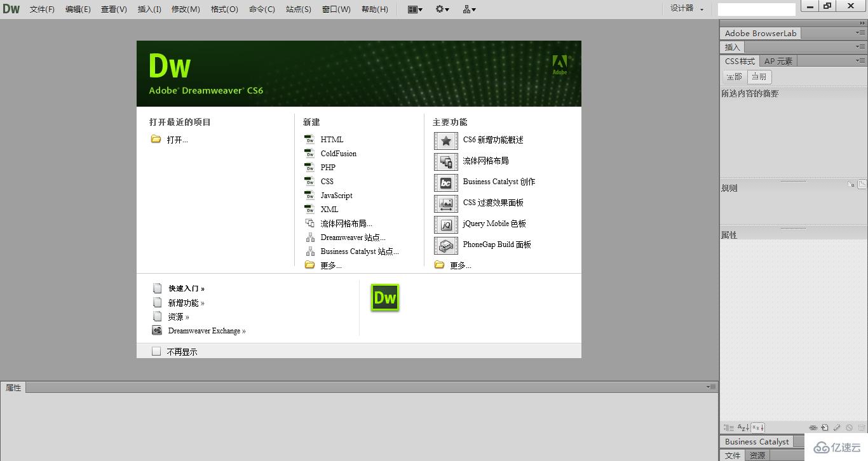Open the 格式(O) menu
868x461 pixels.
tap(224, 9)
